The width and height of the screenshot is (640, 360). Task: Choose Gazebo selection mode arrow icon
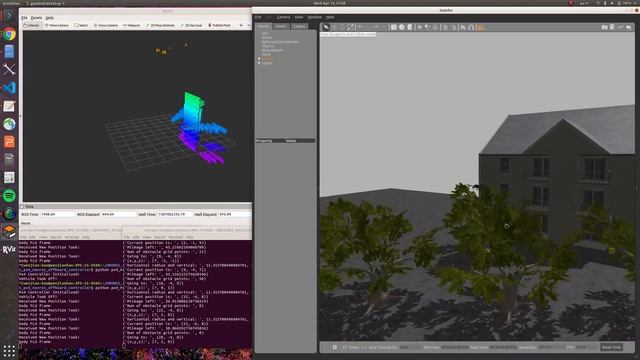point(326,27)
